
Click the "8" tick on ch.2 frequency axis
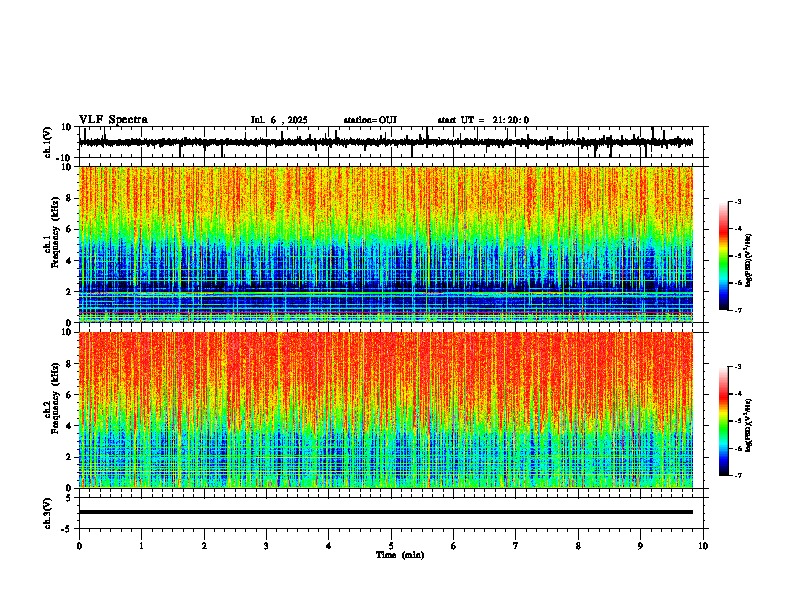pyautogui.click(x=70, y=364)
